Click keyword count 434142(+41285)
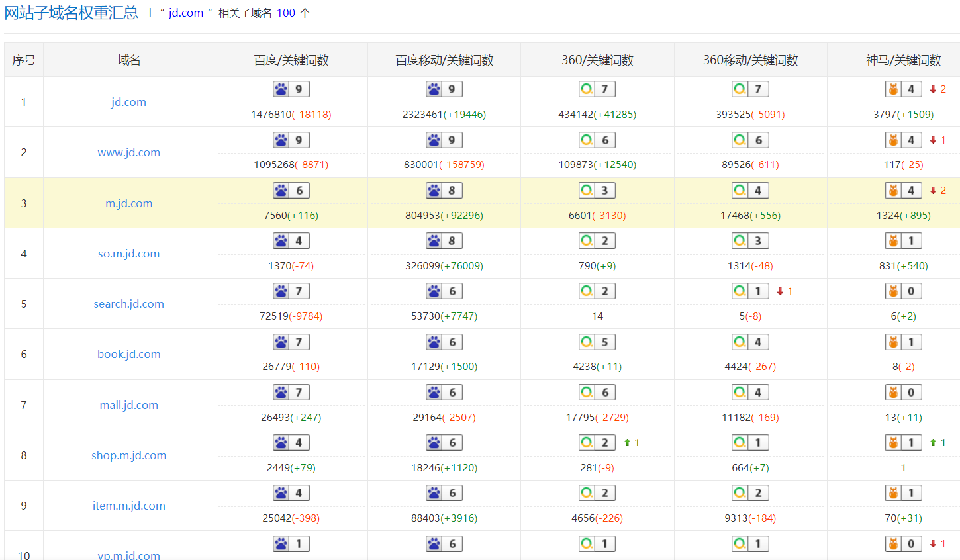This screenshot has height=560, width=960. tap(597, 115)
